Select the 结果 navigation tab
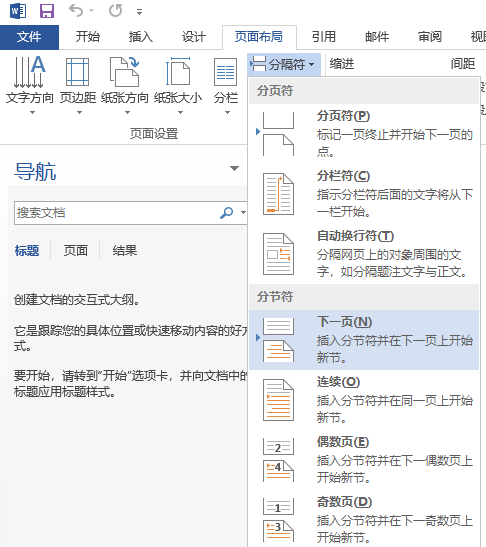486x547 pixels. click(125, 250)
